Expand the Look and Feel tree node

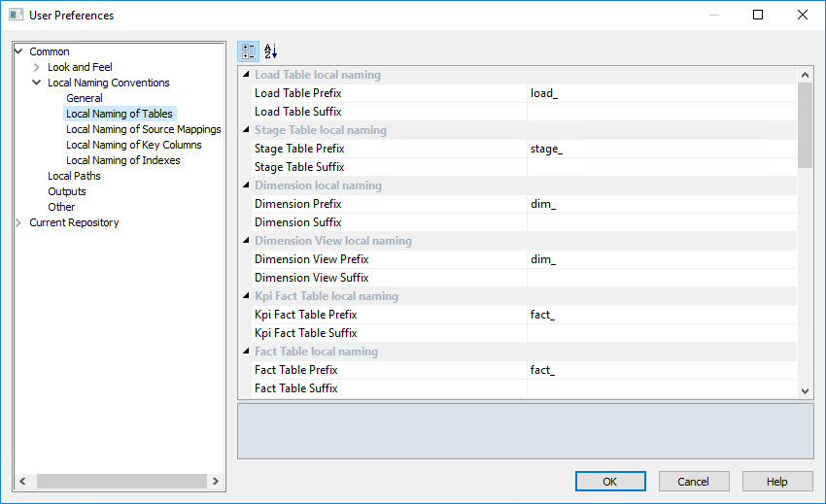click(x=36, y=67)
